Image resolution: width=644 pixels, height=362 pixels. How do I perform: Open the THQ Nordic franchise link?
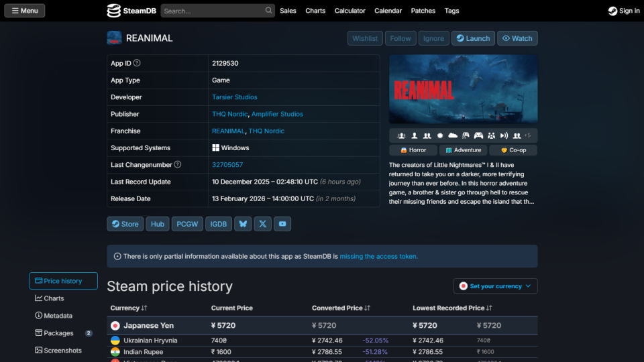pos(266,131)
